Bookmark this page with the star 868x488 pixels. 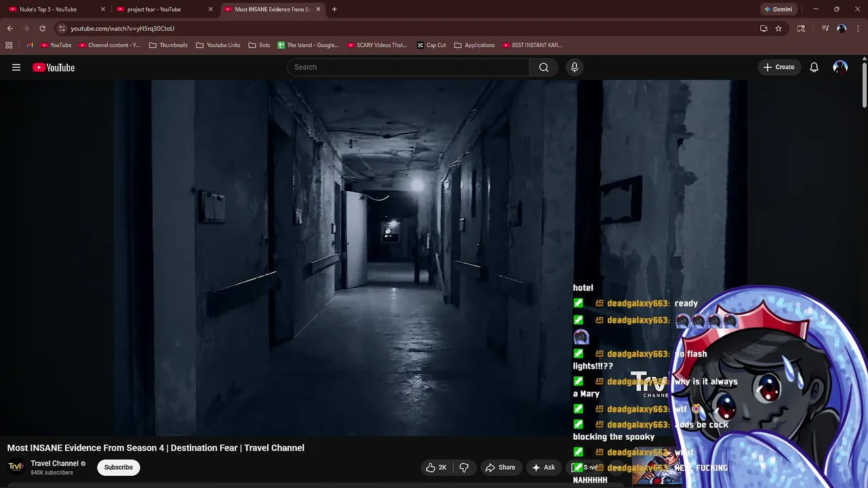tap(778, 28)
